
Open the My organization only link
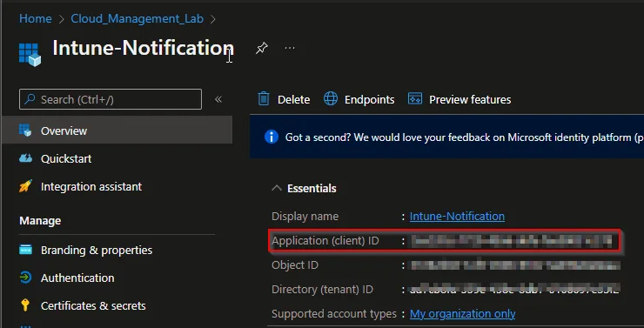tap(462, 314)
